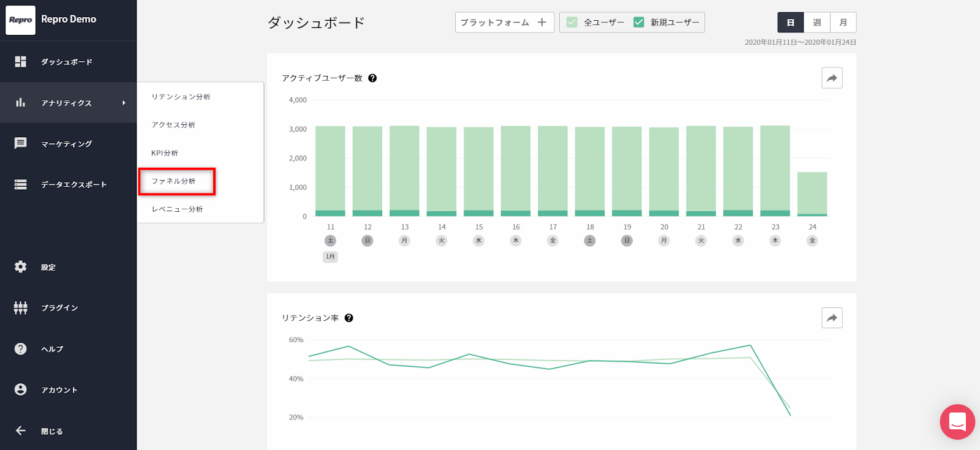980x450 pixels.
Task: Open アクセス分析 from submenu
Action: click(x=173, y=125)
